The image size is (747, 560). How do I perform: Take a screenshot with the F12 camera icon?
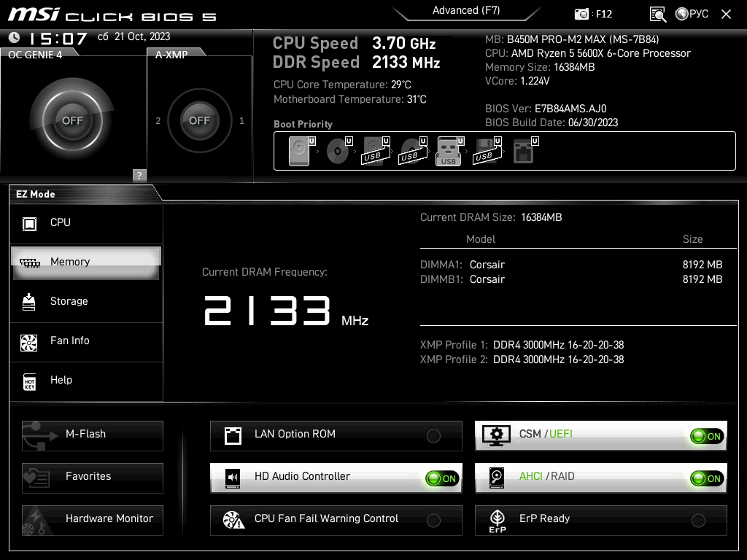pos(581,15)
